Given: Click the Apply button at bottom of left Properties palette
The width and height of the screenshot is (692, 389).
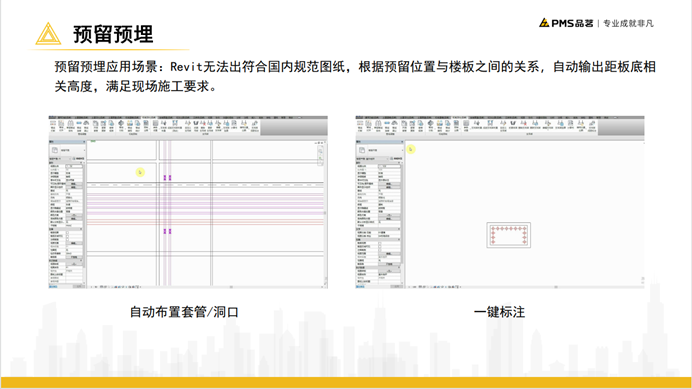Looking at the screenshot, I should click(78, 287).
